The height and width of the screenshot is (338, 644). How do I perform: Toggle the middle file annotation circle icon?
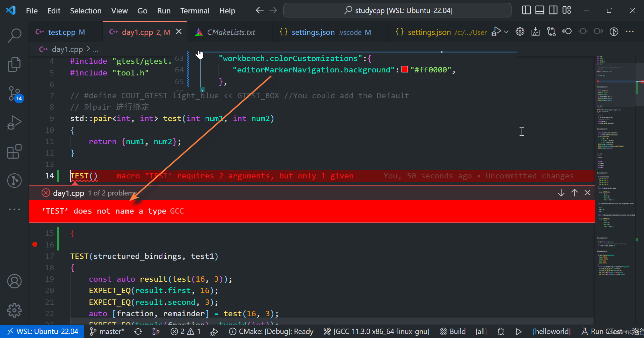[x=583, y=31]
